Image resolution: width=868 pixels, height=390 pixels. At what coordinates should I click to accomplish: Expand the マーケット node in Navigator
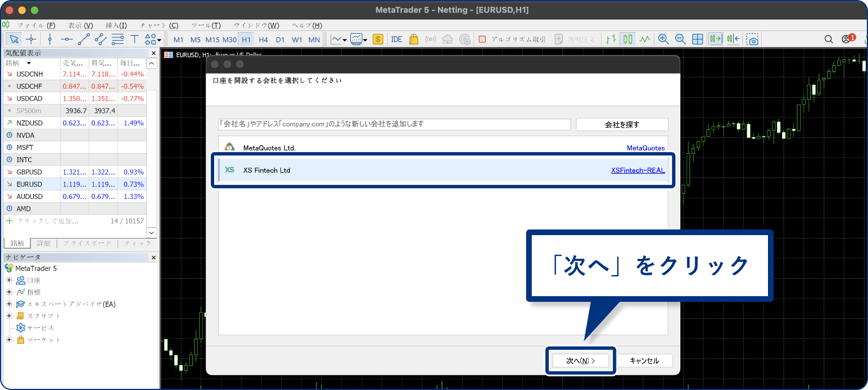tap(9, 340)
